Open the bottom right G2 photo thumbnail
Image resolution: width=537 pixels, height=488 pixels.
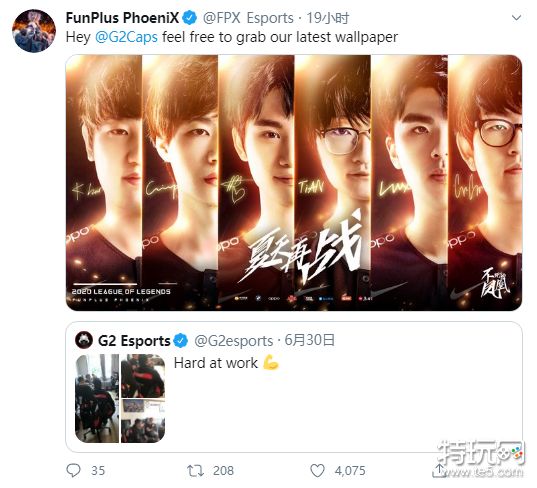click(x=143, y=421)
